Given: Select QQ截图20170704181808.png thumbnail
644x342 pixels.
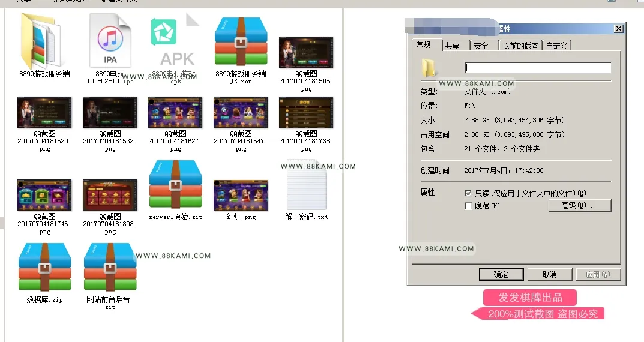Looking at the screenshot, I should [x=110, y=195].
